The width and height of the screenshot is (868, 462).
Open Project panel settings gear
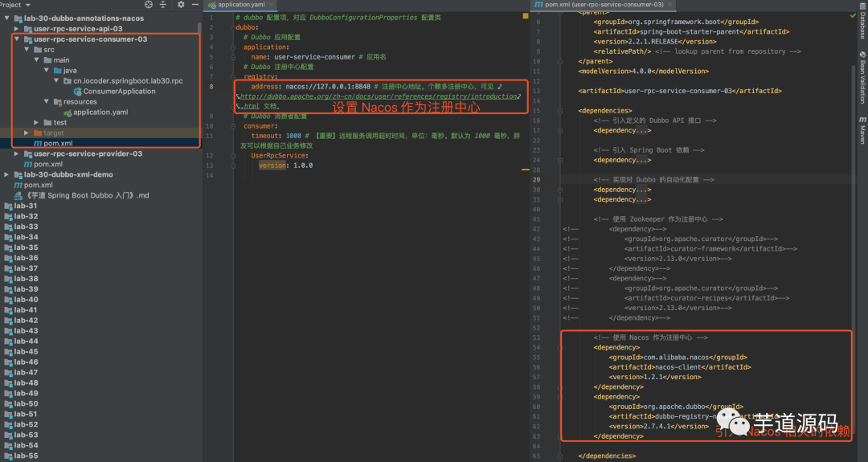coord(181,5)
